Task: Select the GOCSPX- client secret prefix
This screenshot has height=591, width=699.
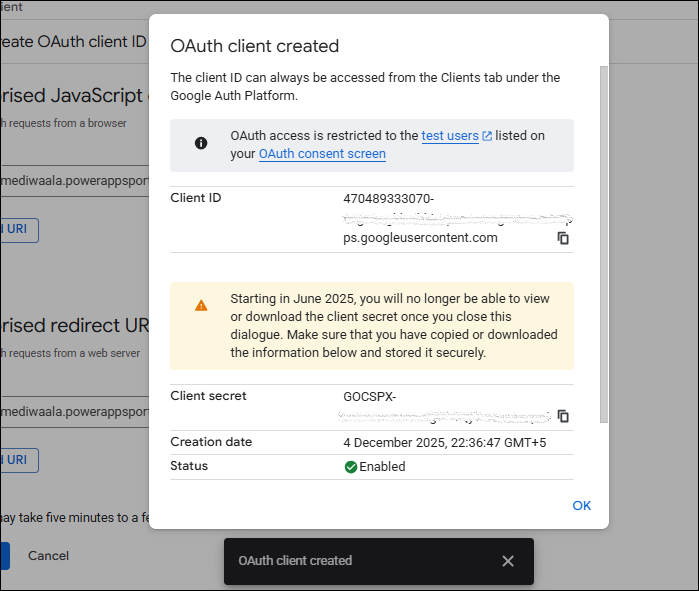Action: 370,397
